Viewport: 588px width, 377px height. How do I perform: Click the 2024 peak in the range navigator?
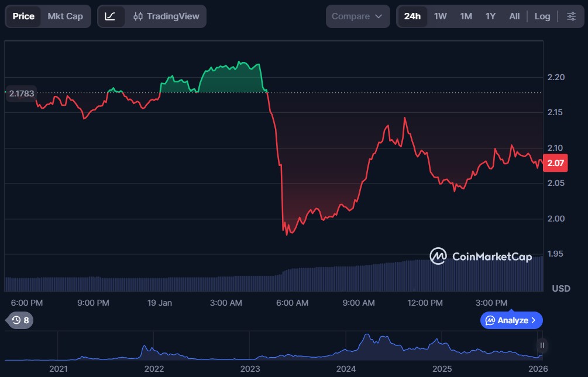pos(367,336)
